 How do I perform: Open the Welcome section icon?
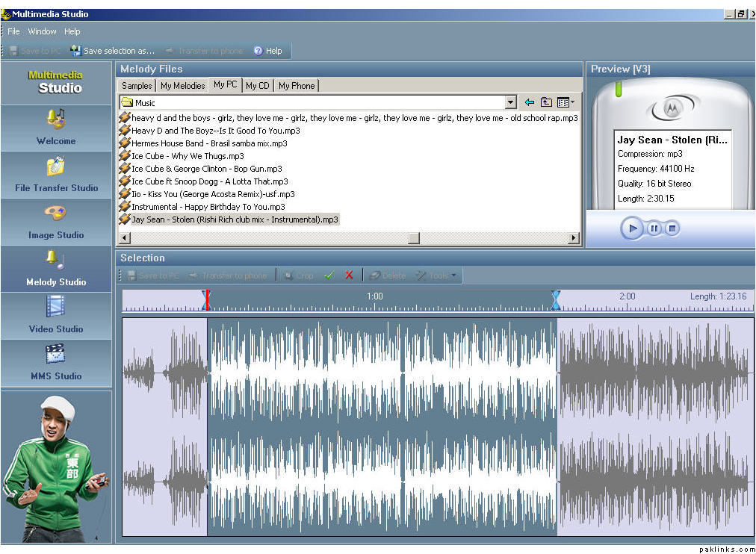[x=56, y=118]
